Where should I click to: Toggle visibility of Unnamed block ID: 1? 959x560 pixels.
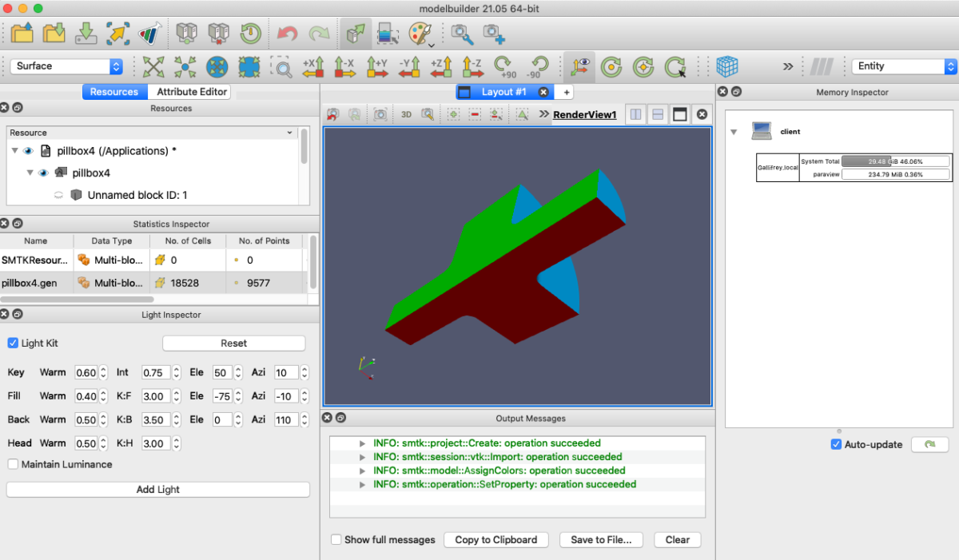58,195
